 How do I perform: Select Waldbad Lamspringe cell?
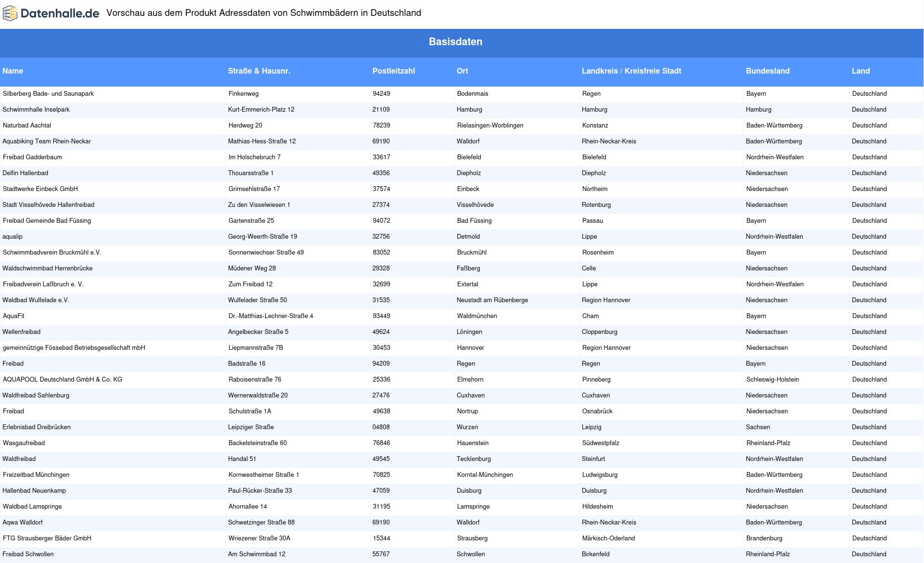coord(32,507)
